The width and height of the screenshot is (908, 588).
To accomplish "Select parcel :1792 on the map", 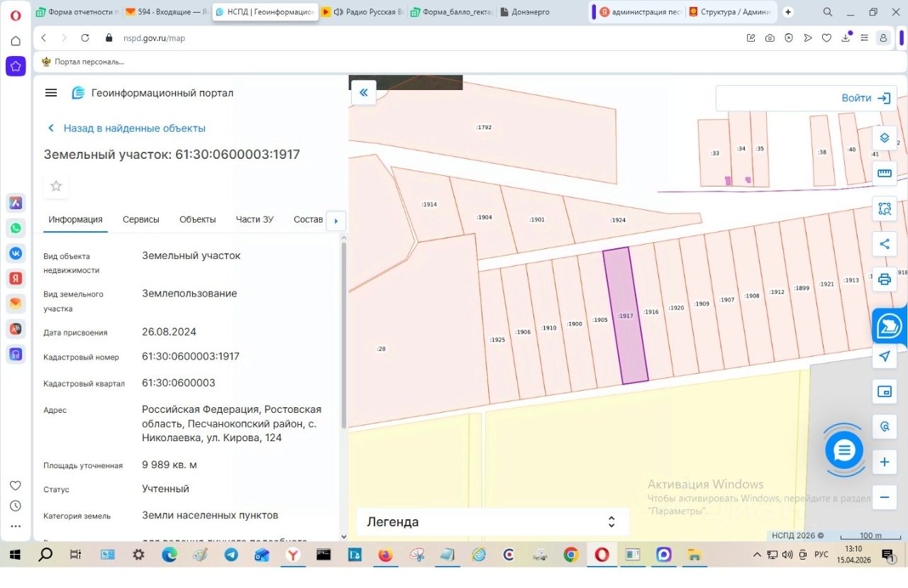I will (x=485, y=128).
